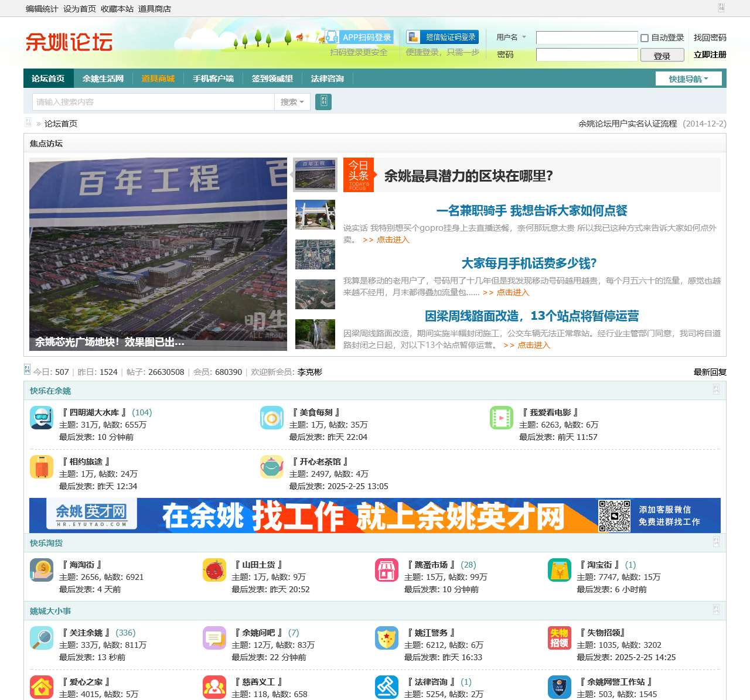
Task: Expand the 快捷导航 dropdown
Action: point(688,79)
